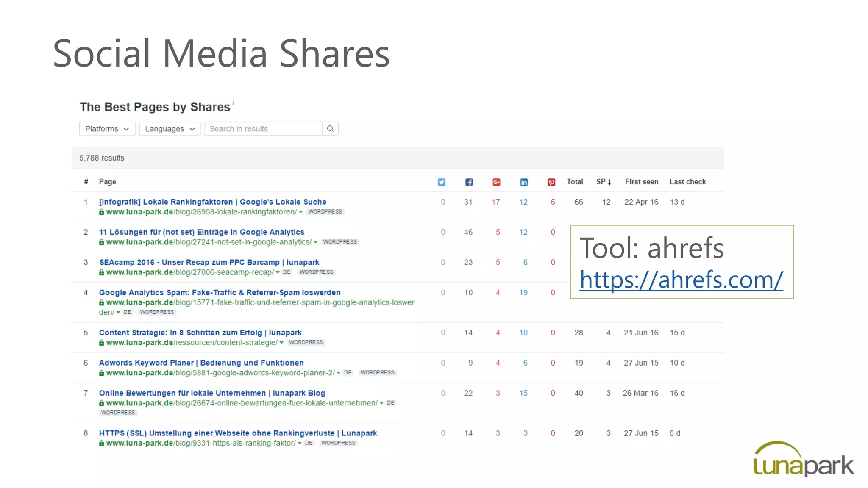Click lock icon of content-strategie URL
This screenshot has height=488, width=868.
pos(101,343)
